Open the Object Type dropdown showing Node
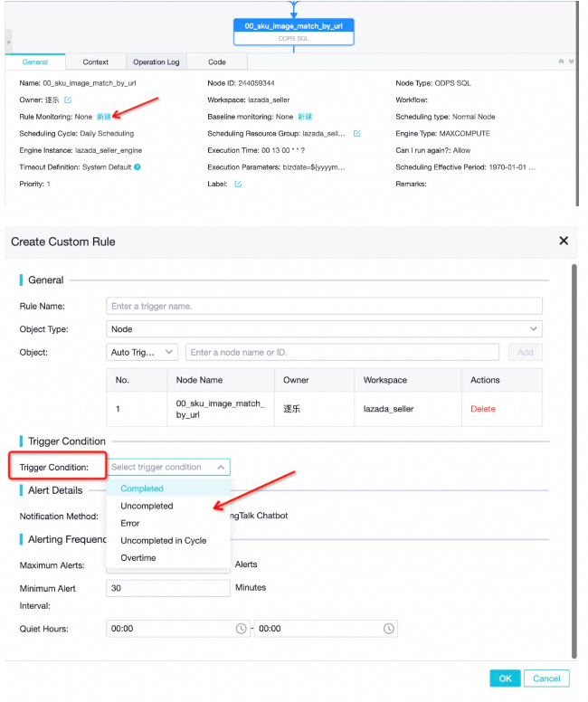This screenshot has height=702, width=588. point(324,329)
